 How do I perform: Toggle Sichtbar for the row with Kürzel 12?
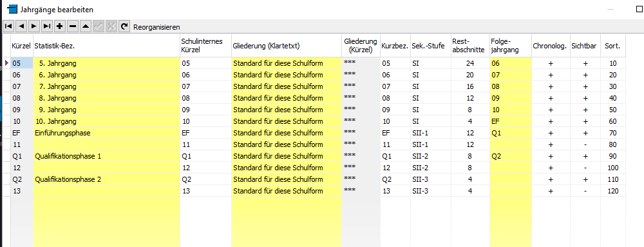[585, 168]
